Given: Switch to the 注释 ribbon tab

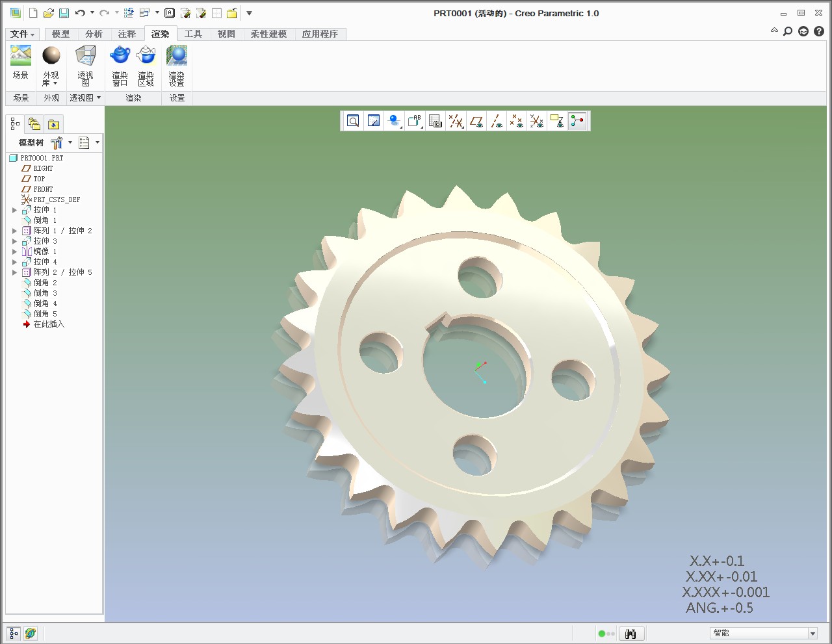Looking at the screenshot, I should pos(127,34).
